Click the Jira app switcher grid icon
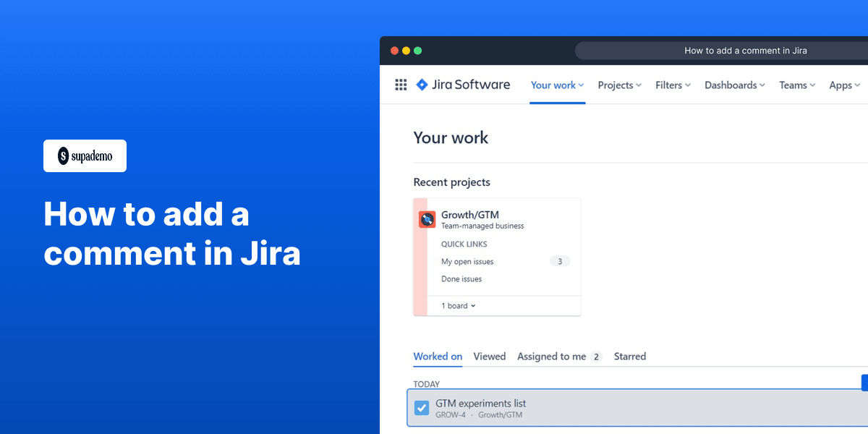Screen dimensions: 868x434 401,85
